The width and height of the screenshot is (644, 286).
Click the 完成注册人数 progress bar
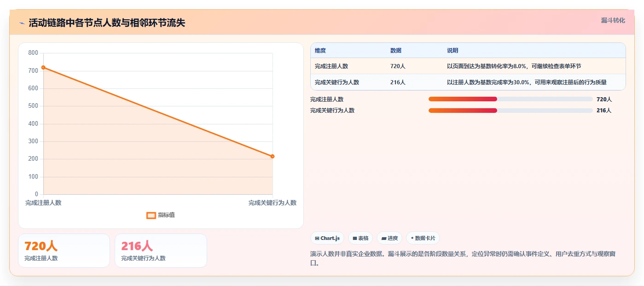click(x=511, y=99)
